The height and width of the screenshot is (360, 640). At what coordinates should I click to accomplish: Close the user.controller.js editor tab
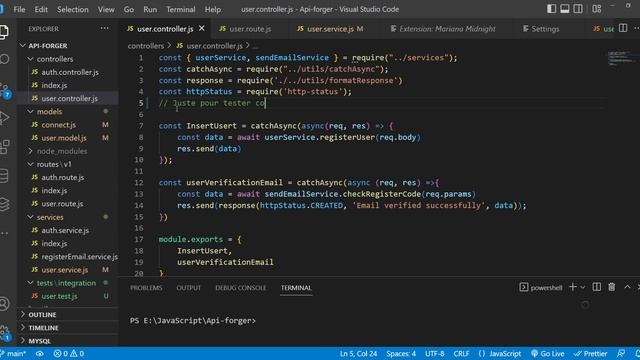202,29
